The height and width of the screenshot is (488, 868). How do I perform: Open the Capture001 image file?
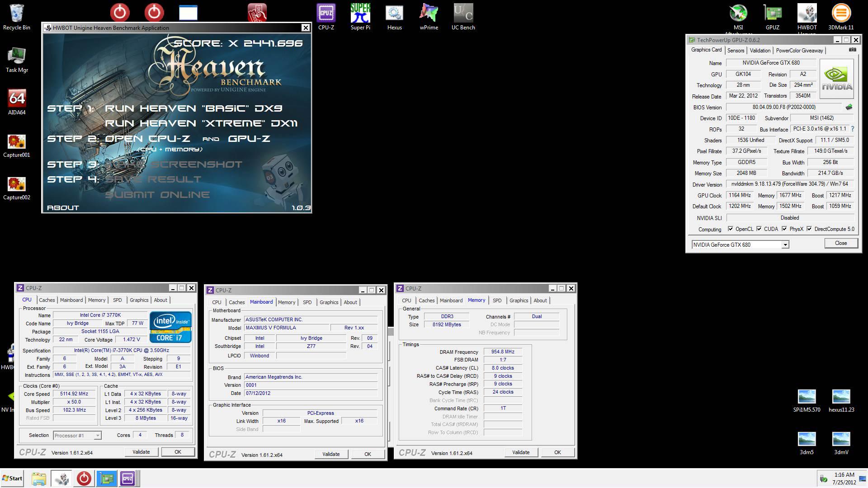click(x=17, y=145)
